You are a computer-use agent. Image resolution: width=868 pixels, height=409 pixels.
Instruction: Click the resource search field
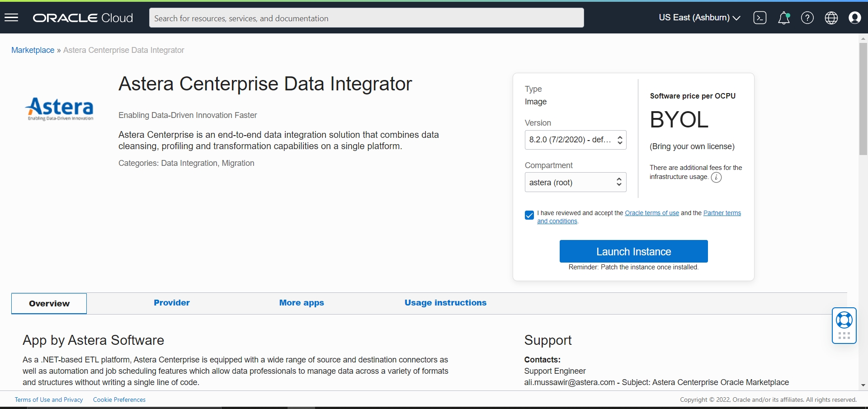click(366, 18)
